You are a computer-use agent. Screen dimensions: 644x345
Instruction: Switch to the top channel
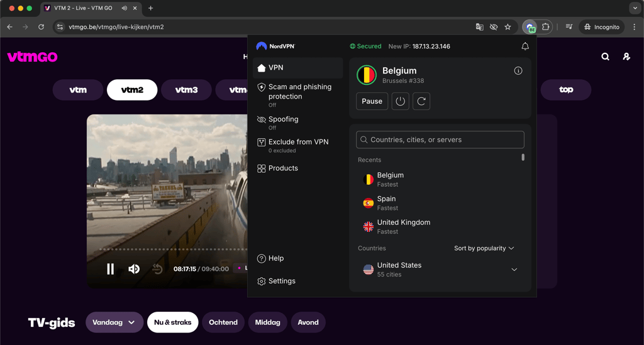[x=566, y=90]
